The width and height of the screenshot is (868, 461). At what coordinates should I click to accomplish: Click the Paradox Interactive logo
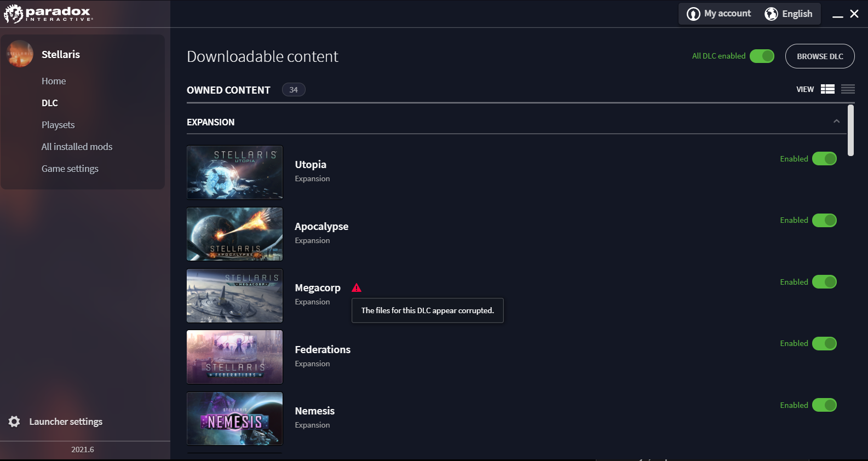(48, 14)
